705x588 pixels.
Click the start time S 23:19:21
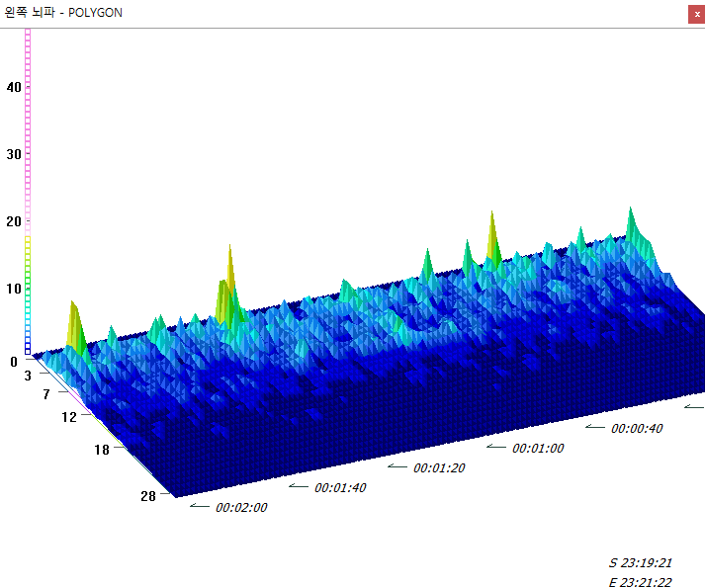640,562
